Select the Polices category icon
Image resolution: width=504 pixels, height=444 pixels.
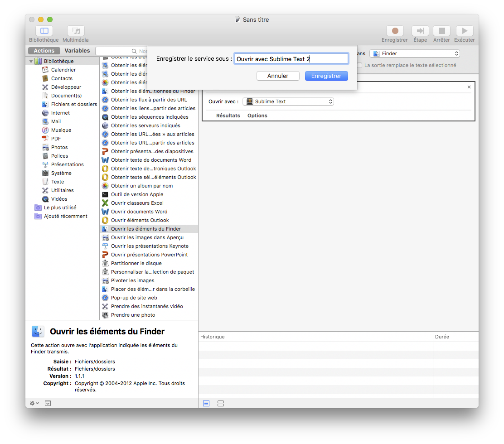(x=45, y=156)
